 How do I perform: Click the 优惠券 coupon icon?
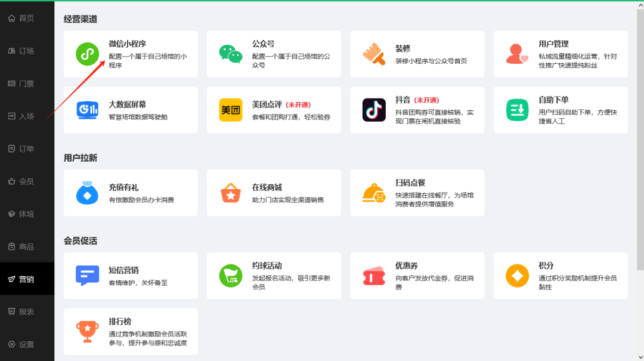pos(374,275)
